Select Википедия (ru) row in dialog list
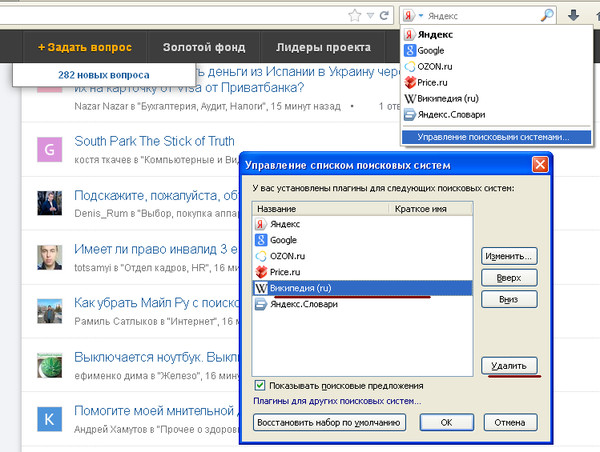 tap(363, 288)
